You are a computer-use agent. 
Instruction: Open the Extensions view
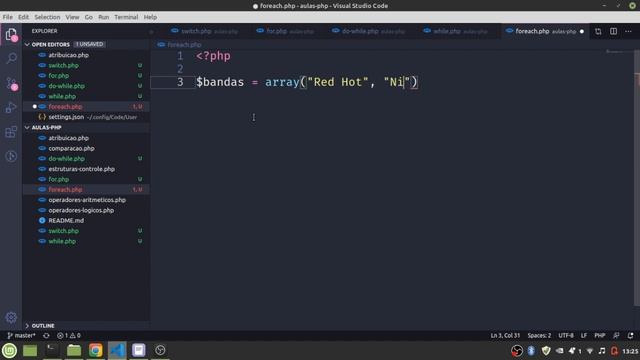[x=11, y=132]
